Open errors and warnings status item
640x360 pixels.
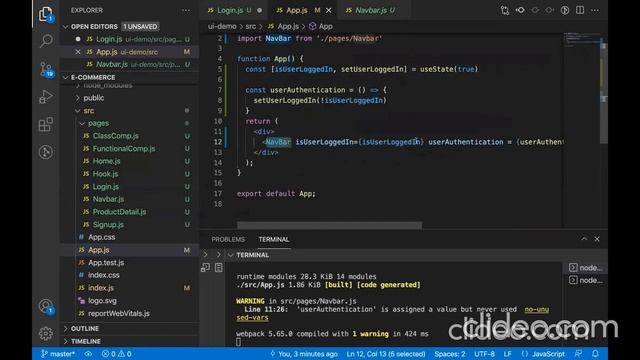(117, 354)
